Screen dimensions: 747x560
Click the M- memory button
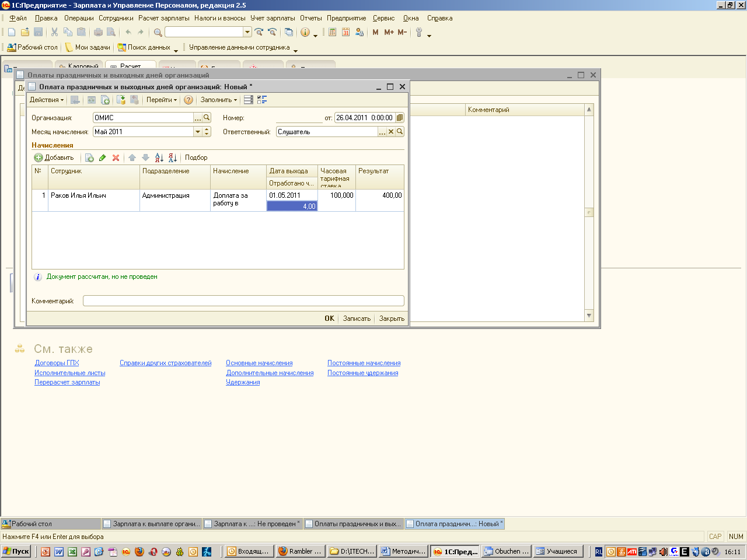pyautogui.click(x=402, y=32)
